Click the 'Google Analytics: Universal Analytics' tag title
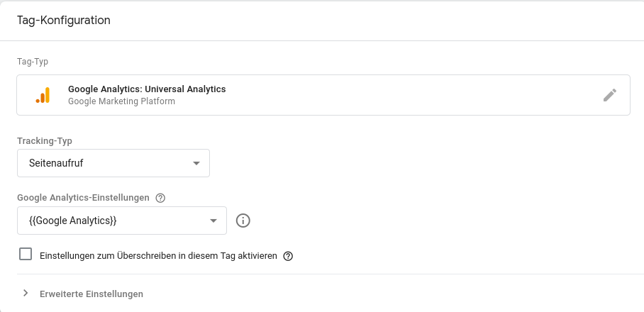The width and height of the screenshot is (644, 312). click(x=147, y=89)
